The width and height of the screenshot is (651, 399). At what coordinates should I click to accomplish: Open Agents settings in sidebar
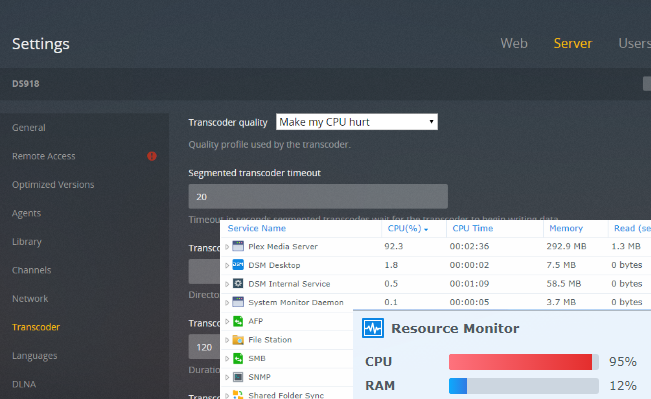(x=27, y=213)
